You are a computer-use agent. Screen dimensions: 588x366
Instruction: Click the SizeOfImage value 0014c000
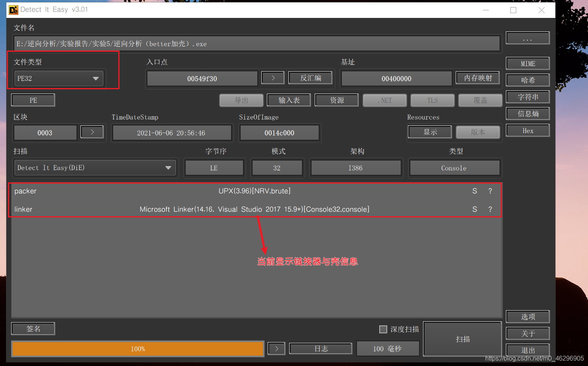[279, 133]
